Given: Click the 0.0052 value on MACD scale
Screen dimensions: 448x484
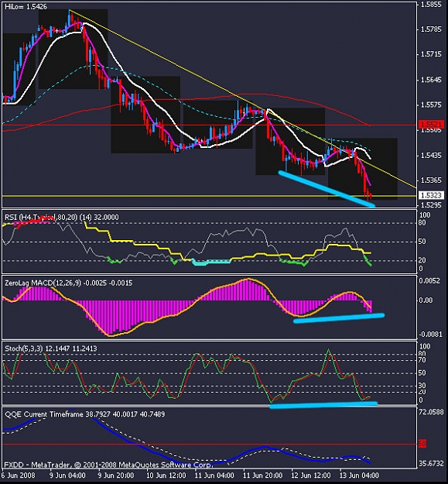Looking at the screenshot, I should point(431,280).
